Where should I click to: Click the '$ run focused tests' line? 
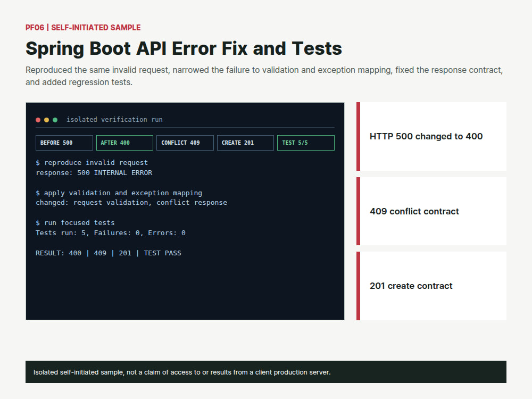[x=75, y=222]
